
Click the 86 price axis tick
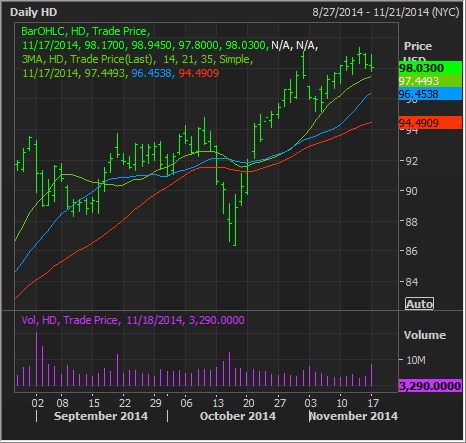[411, 251]
